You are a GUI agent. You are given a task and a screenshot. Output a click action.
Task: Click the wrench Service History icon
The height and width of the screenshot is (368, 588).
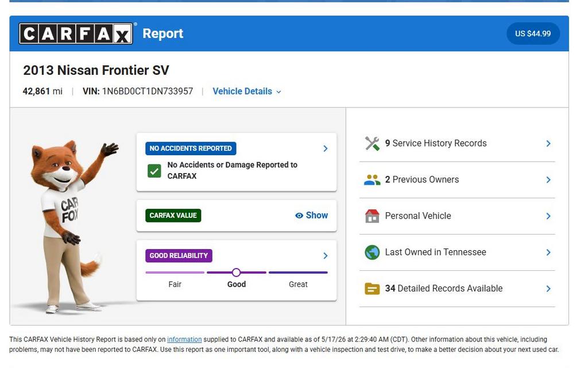tap(372, 143)
